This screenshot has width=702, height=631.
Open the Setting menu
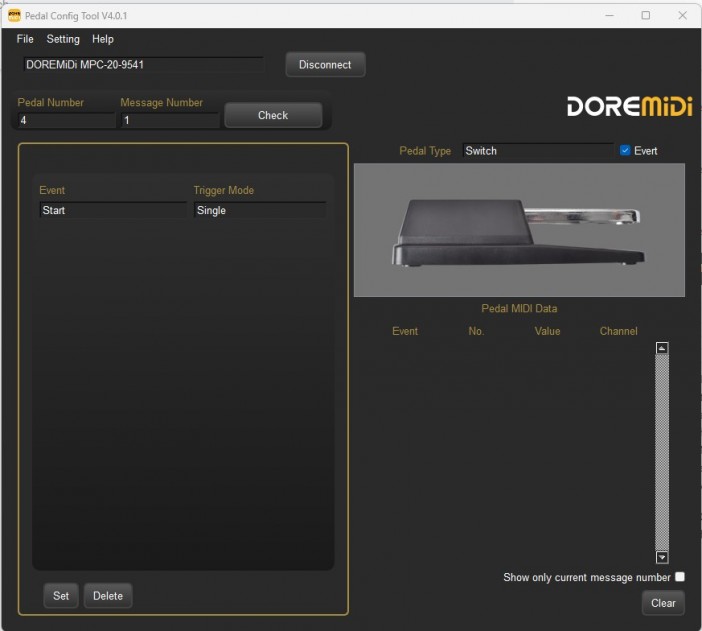[63, 39]
